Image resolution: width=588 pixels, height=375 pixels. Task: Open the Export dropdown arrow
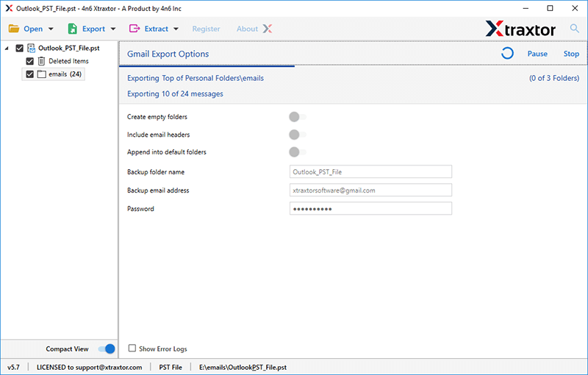tap(113, 29)
